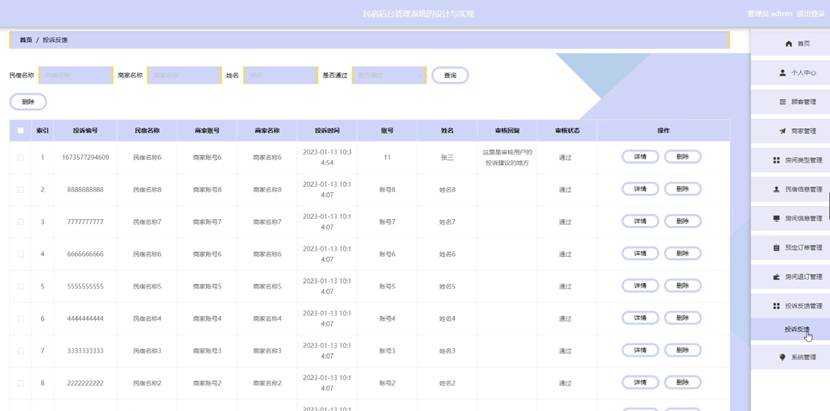Open 顾客管理 list icon in sidebar
The height and width of the screenshot is (411, 830).
[782, 102]
